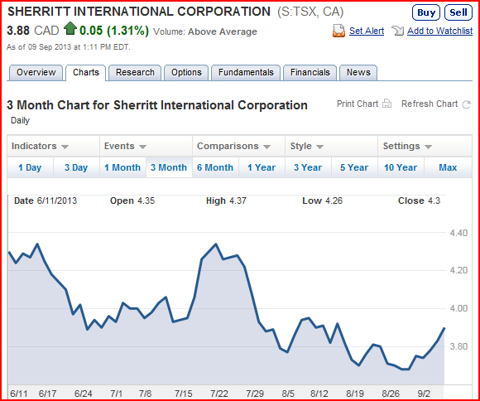Switch chart to 6 Month range
The height and width of the screenshot is (401, 480).
pos(215,167)
